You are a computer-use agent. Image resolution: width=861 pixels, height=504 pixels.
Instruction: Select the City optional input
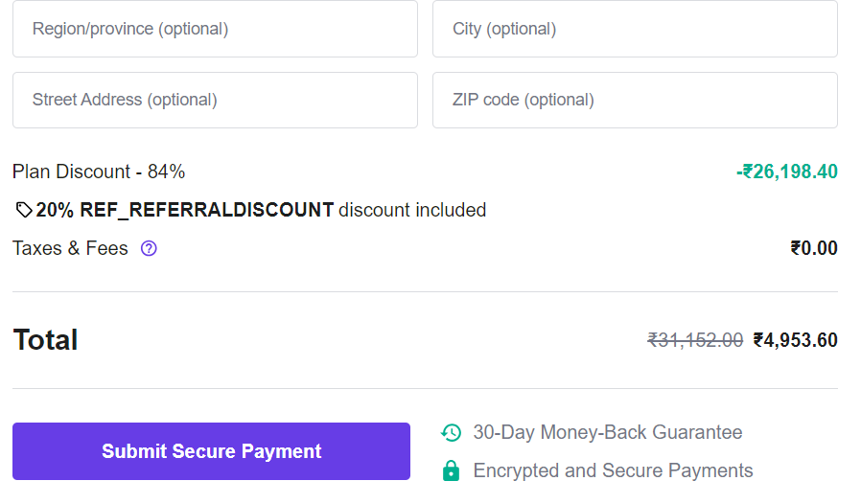pyautogui.click(x=636, y=29)
